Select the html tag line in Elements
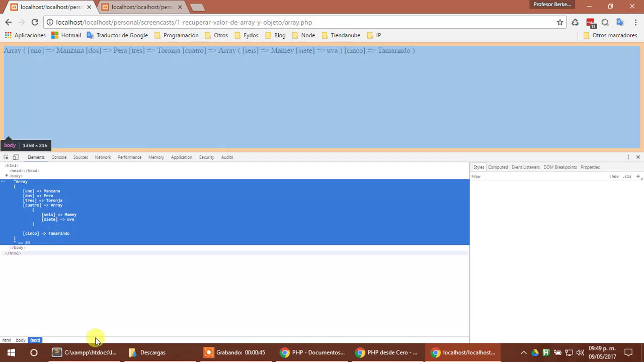 [x=12, y=165]
